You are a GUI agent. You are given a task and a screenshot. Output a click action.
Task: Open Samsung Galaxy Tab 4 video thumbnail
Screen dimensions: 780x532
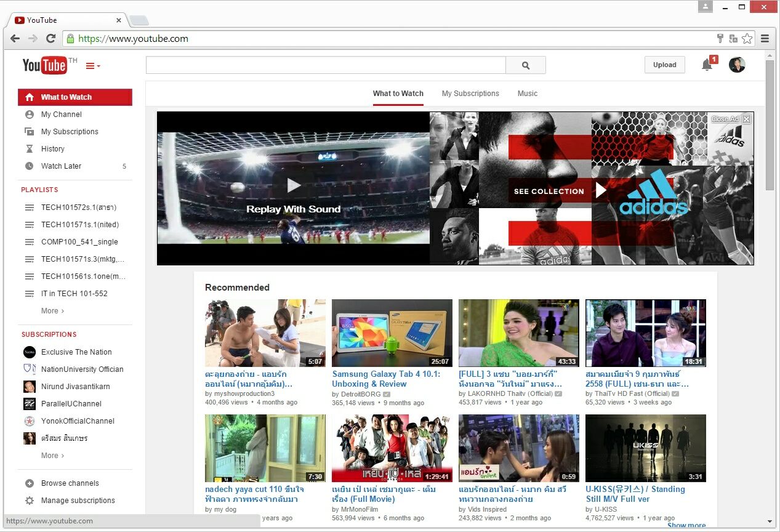pyautogui.click(x=392, y=333)
